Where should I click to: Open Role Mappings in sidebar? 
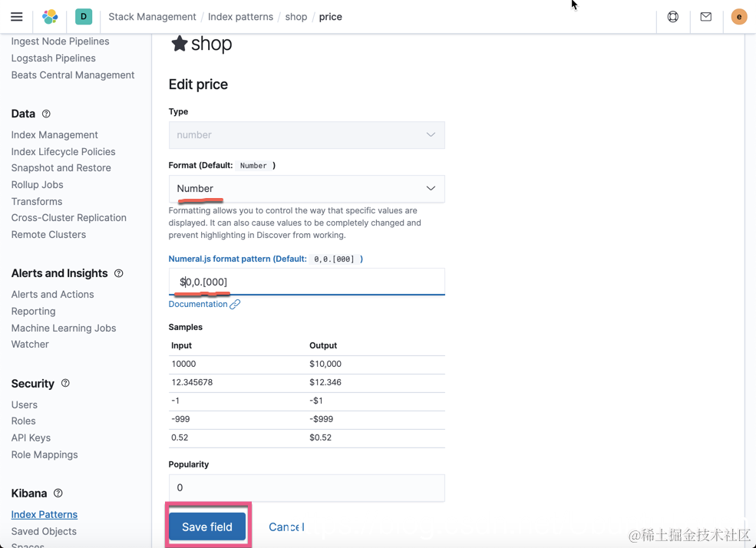pos(45,454)
